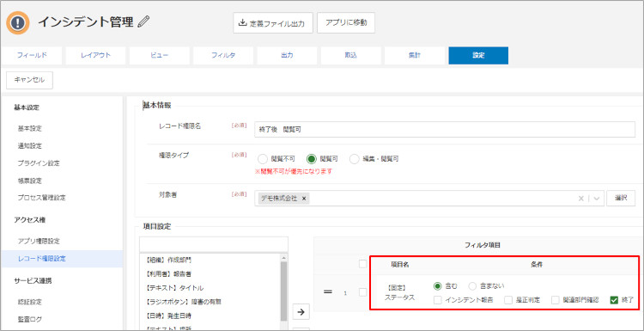Switch to the ビュー tab
Image resolution: width=644 pixels, height=331 pixels.
click(160, 56)
